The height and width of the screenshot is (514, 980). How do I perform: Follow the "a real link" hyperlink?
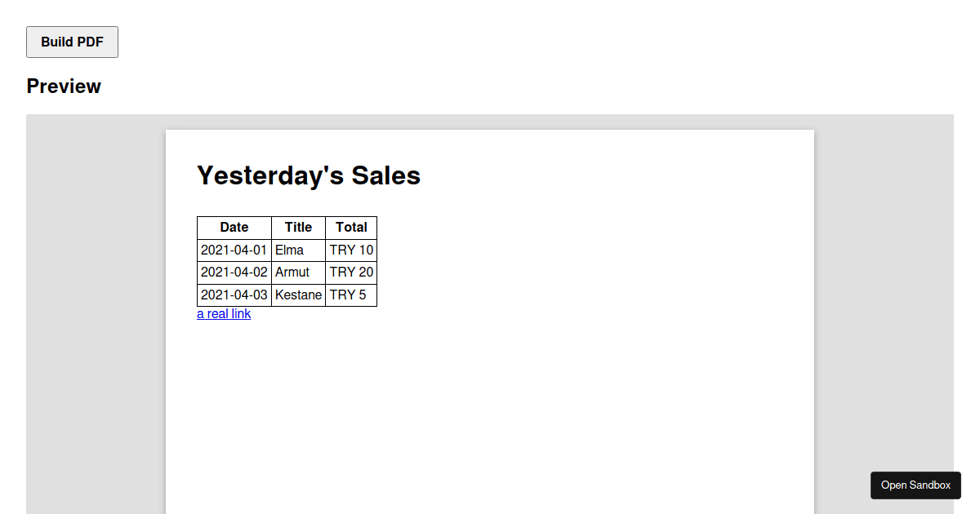coord(224,314)
